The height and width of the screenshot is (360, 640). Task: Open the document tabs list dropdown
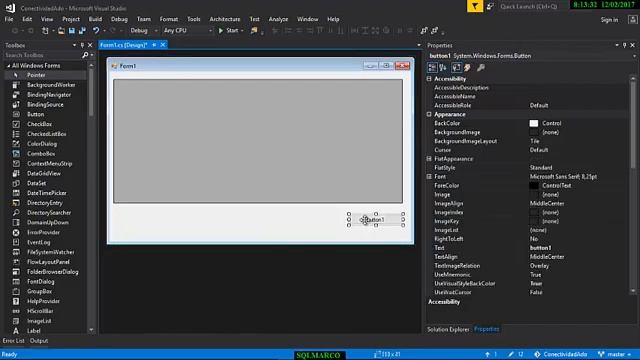point(419,45)
